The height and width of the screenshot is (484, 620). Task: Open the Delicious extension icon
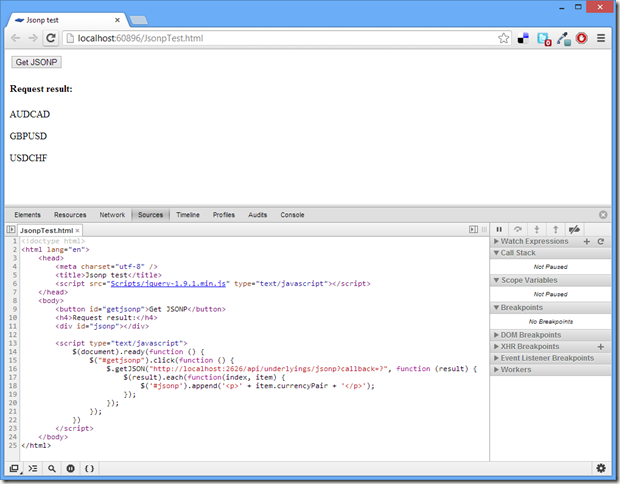click(523, 38)
